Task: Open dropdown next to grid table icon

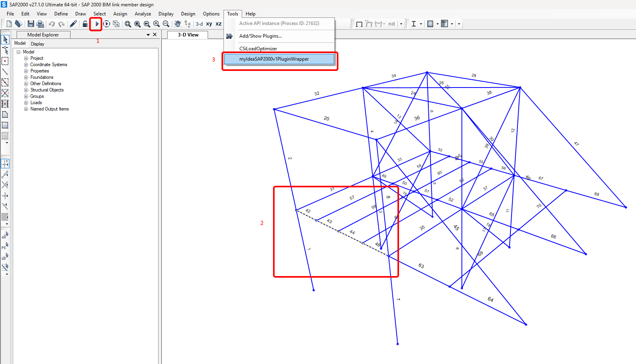Action: 452,24
